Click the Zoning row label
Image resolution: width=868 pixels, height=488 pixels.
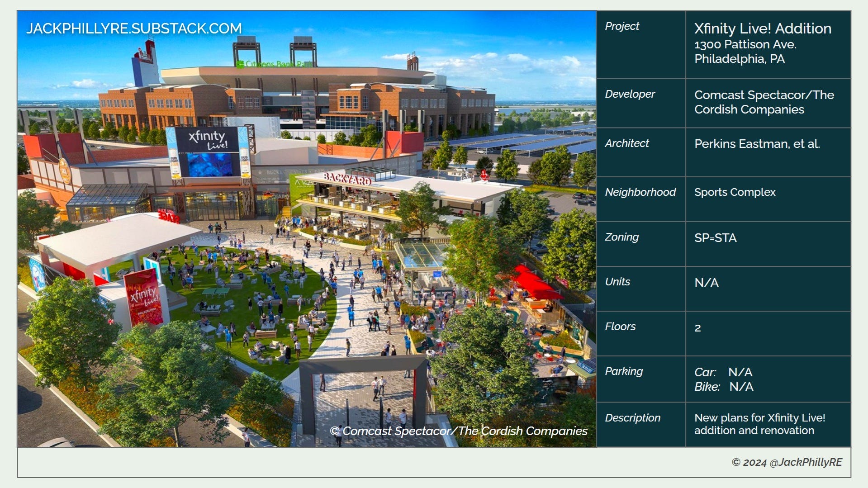tap(621, 237)
